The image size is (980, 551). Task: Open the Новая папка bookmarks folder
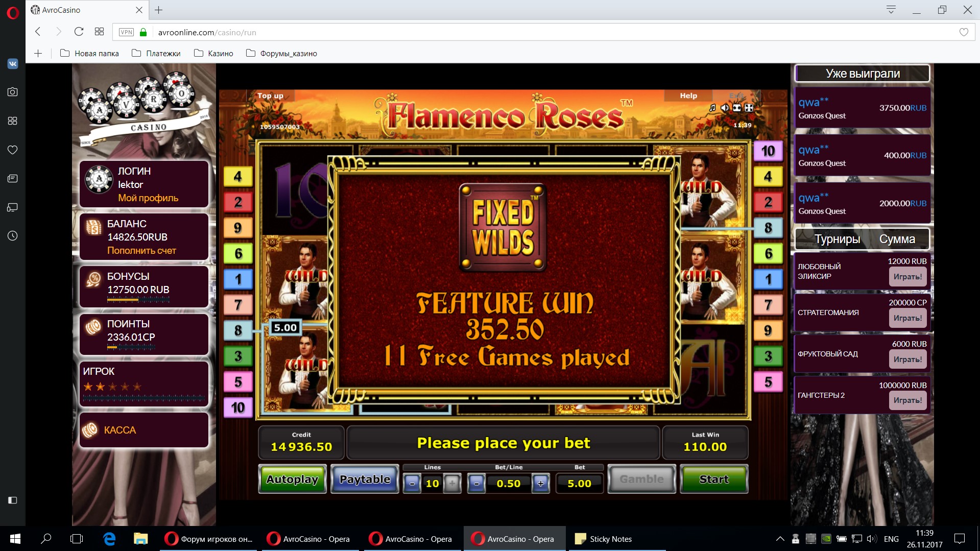coord(89,53)
